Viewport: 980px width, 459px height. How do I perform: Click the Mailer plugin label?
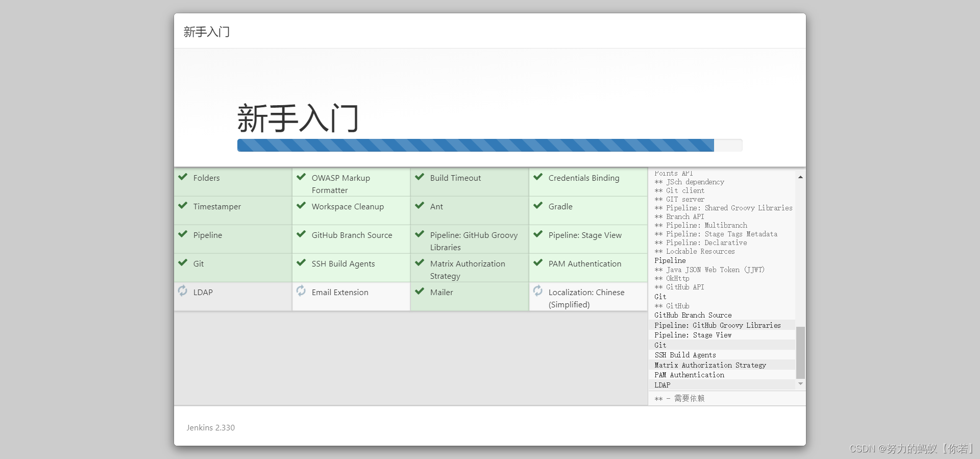tap(442, 292)
